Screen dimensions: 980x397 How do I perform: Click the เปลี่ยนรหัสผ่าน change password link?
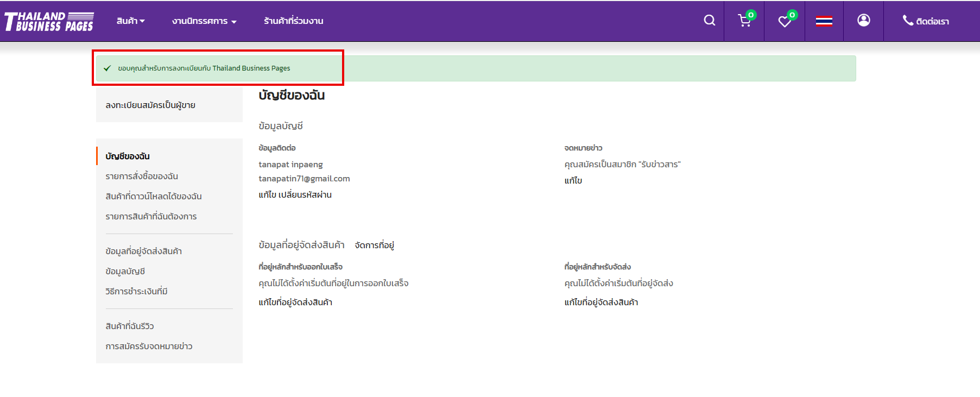pyautogui.click(x=305, y=195)
